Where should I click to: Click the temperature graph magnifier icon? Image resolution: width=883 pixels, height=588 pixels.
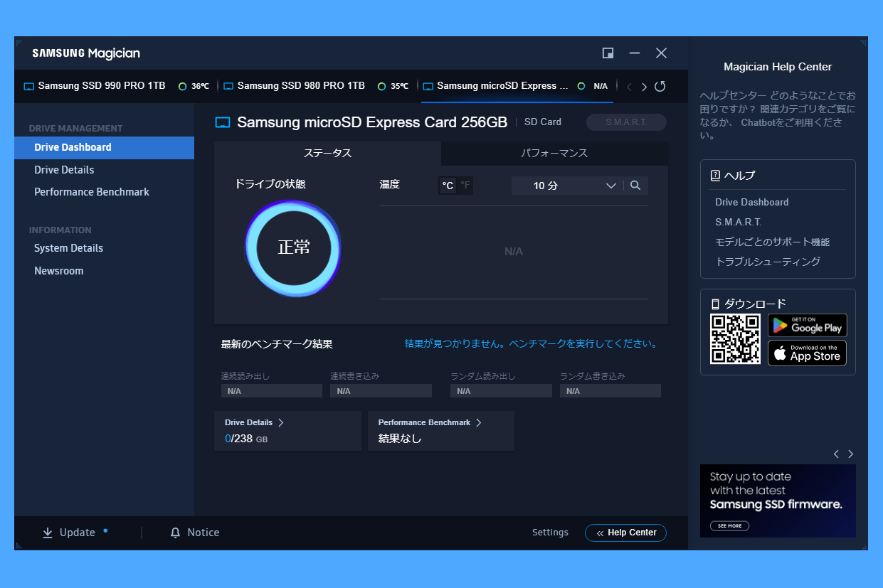635,186
